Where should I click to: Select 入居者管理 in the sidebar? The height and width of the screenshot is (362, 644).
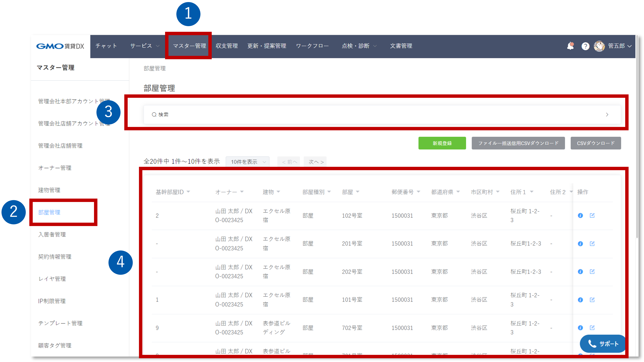[x=52, y=235]
